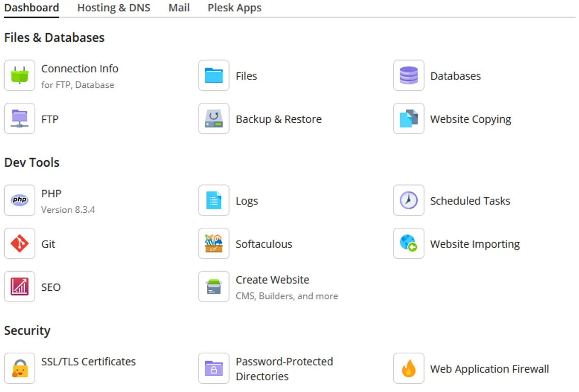Click the Website Importing globe icon
Image resolution: width=579 pixels, height=392 pixels.
tap(409, 243)
